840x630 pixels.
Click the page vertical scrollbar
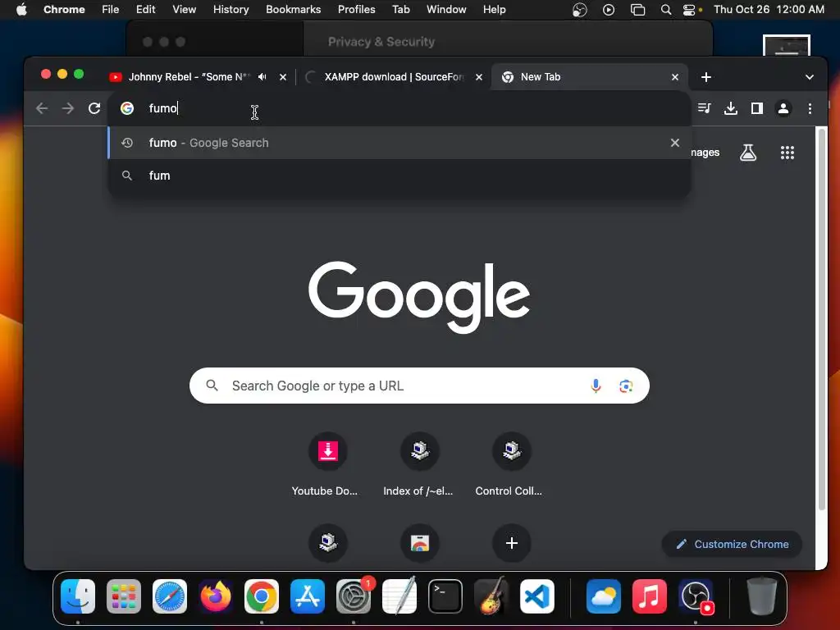coord(822,319)
